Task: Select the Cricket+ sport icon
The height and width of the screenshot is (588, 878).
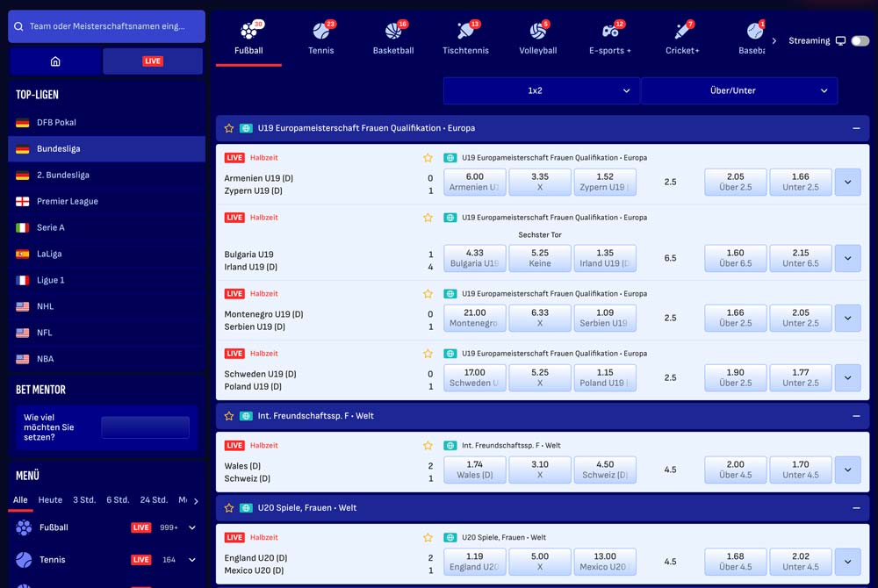Action: (x=682, y=32)
